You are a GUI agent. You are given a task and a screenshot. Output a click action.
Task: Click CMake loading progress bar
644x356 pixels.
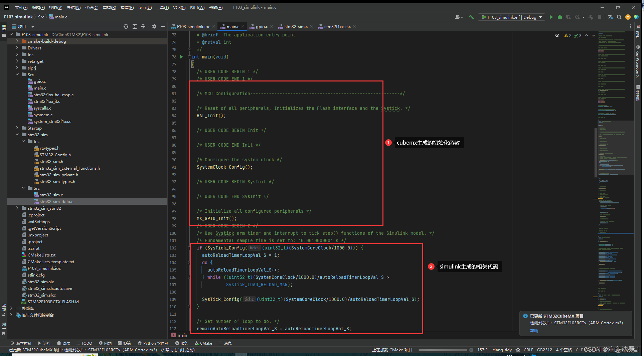point(443,350)
